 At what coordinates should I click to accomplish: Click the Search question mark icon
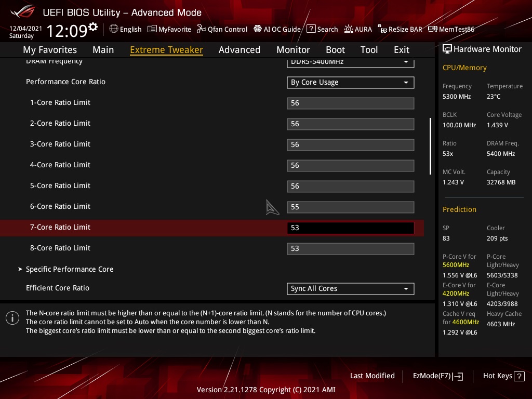[311, 29]
